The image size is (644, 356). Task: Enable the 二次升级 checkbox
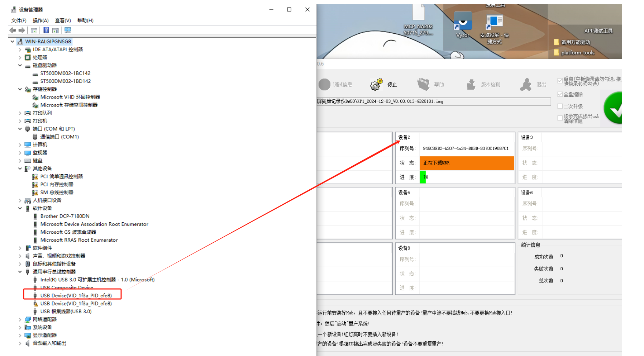pyautogui.click(x=560, y=106)
